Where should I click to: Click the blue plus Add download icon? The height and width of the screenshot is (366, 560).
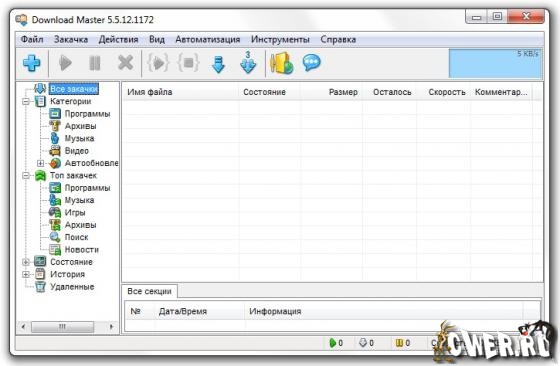(31, 63)
